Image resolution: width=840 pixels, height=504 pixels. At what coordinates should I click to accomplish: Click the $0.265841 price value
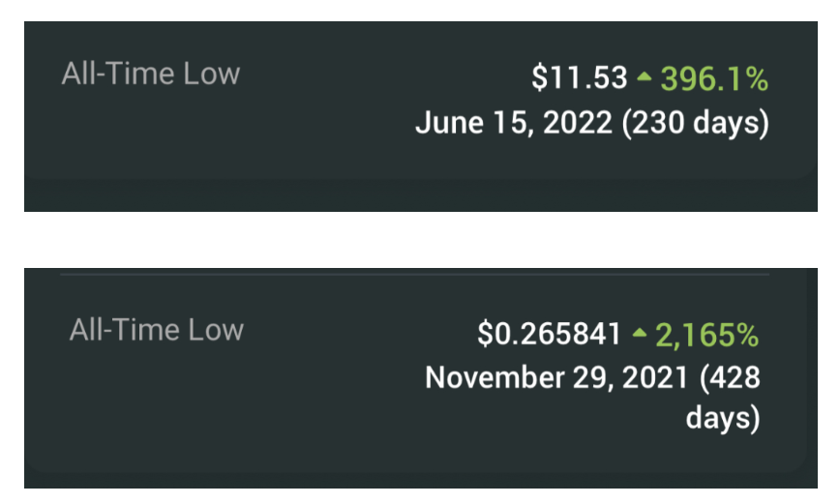[x=549, y=335]
